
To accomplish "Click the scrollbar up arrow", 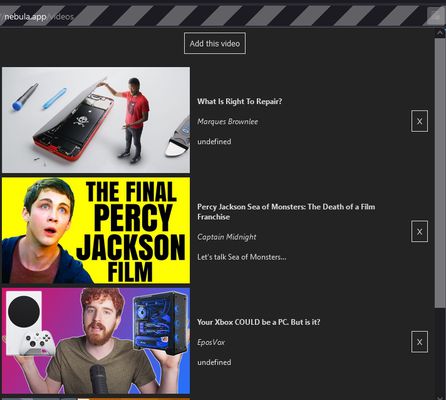I will coord(439,33).
